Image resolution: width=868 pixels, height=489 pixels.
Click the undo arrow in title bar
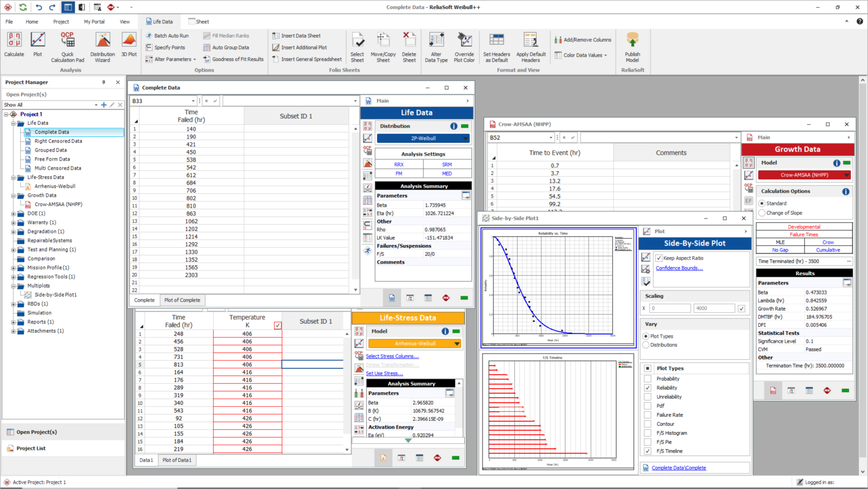pyautogui.click(x=38, y=7)
